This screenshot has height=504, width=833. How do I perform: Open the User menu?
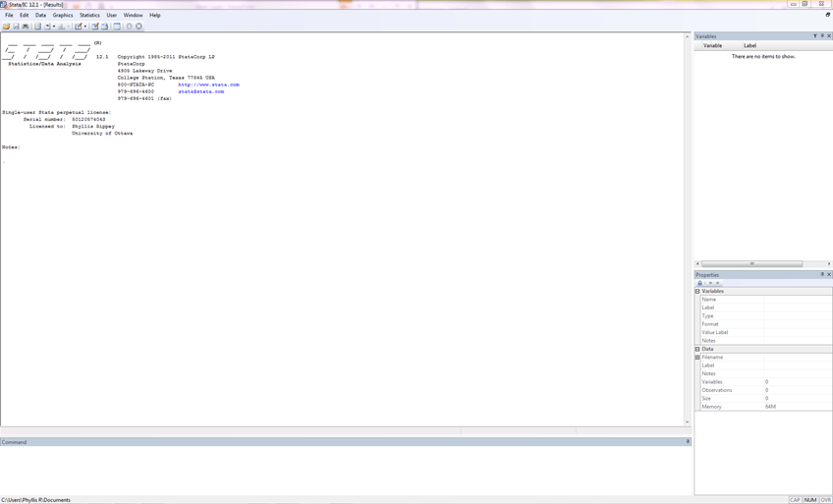pos(112,15)
